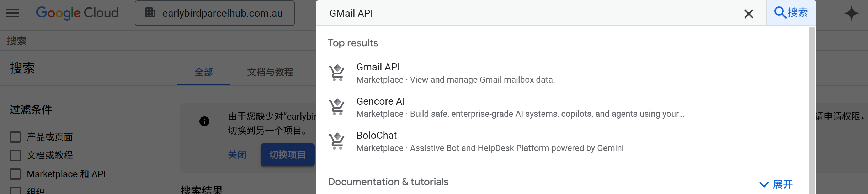Switch to the 文档与教程 tab
The height and width of the screenshot is (194, 868).
(x=270, y=72)
